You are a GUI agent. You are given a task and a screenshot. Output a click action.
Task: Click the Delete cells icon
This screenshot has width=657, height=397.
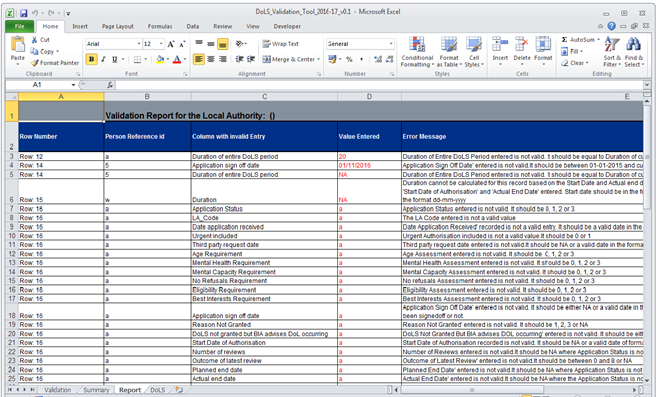pos(522,44)
